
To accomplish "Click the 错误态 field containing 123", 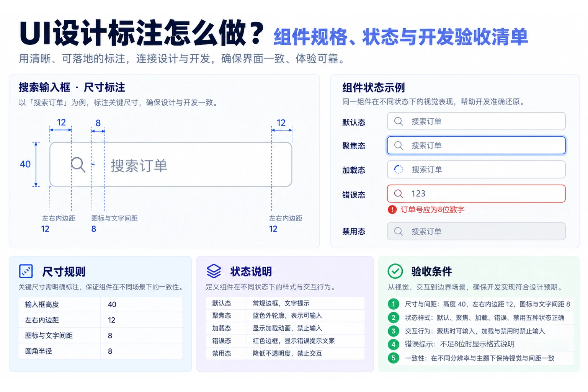I will (476, 194).
